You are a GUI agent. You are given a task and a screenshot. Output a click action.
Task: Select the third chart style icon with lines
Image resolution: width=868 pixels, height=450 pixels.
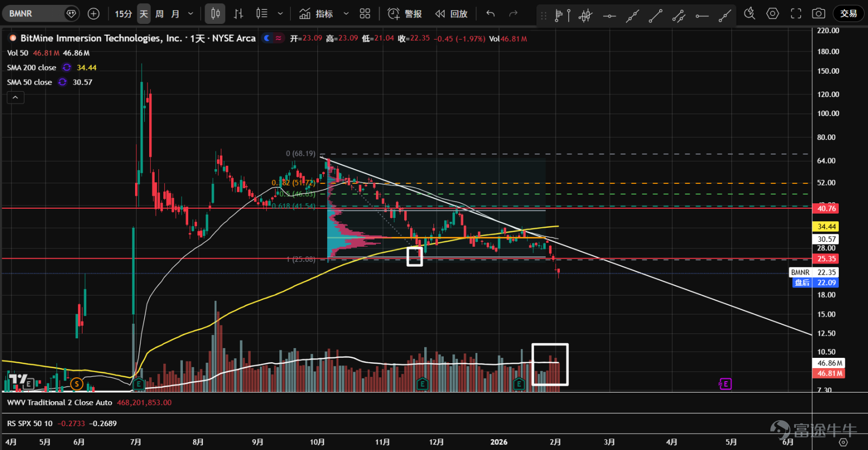[261, 14]
